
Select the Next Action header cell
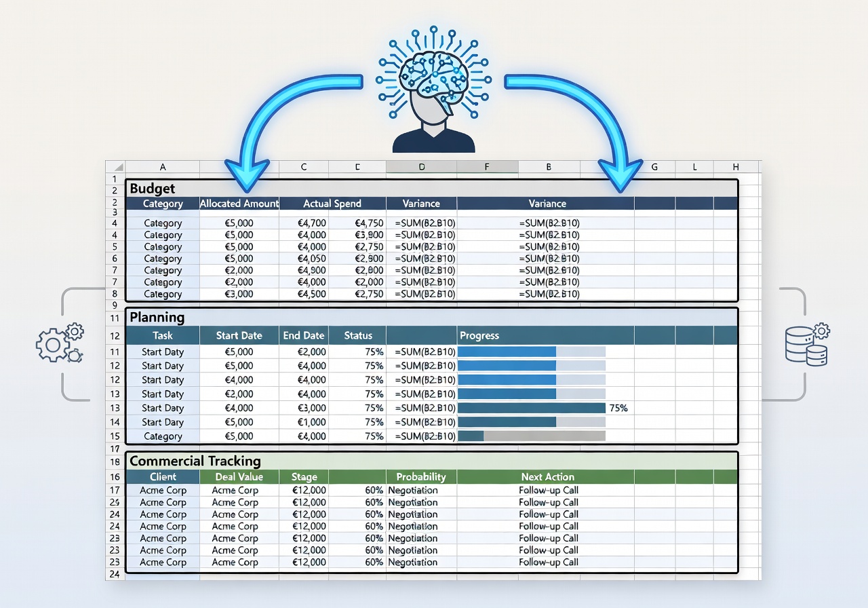(x=547, y=477)
